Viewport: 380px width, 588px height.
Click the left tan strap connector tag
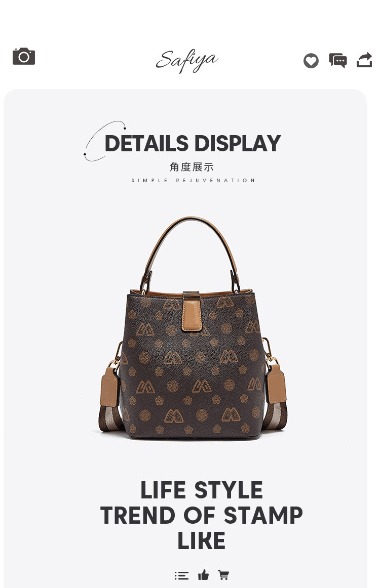pyautogui.click(x=109, y=387)
